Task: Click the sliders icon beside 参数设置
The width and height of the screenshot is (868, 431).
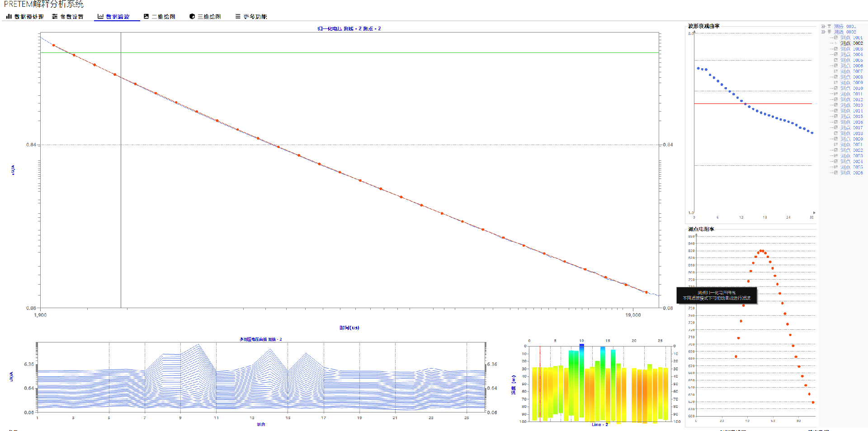Action: pyautogui.click(x=55, y=17)
